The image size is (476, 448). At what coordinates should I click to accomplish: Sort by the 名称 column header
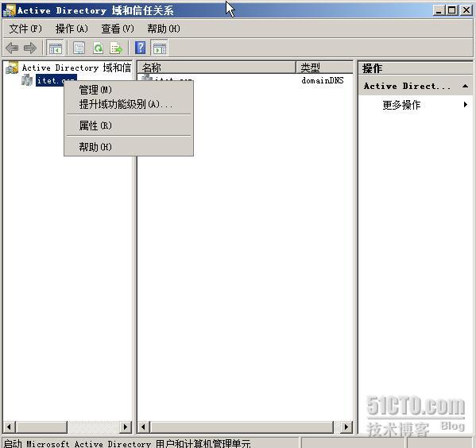pos(216,68)
